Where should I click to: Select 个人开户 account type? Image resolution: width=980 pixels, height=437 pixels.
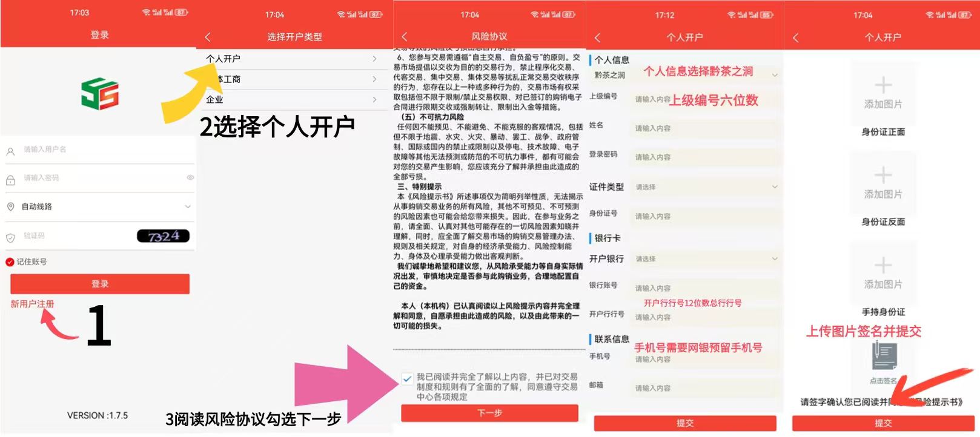tap(291, 59)
